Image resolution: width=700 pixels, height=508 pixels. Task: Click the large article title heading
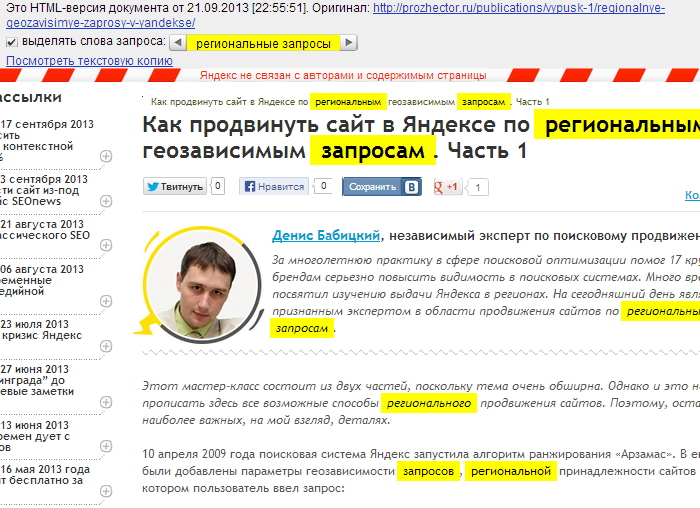click(x=421, y=138)
